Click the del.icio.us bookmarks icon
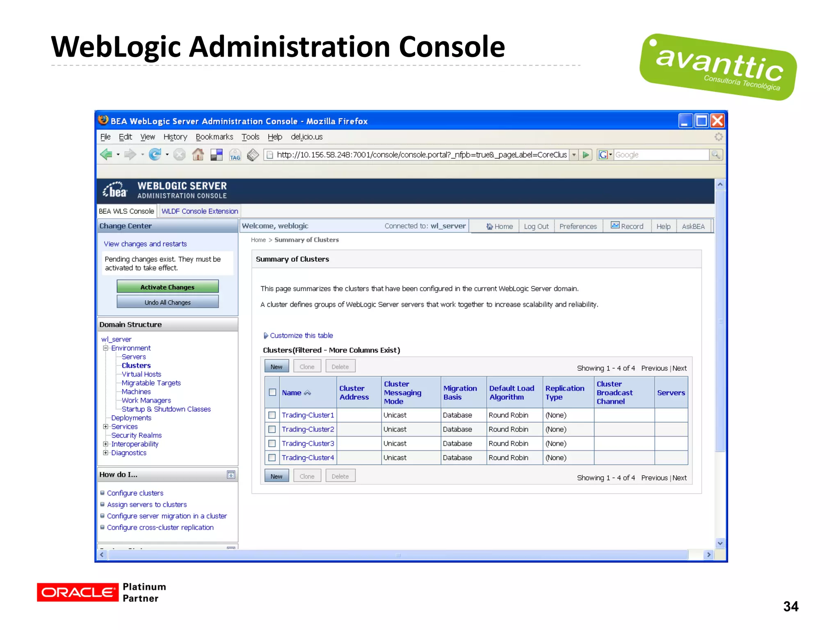The image size is (840, 630). point(217,155)
